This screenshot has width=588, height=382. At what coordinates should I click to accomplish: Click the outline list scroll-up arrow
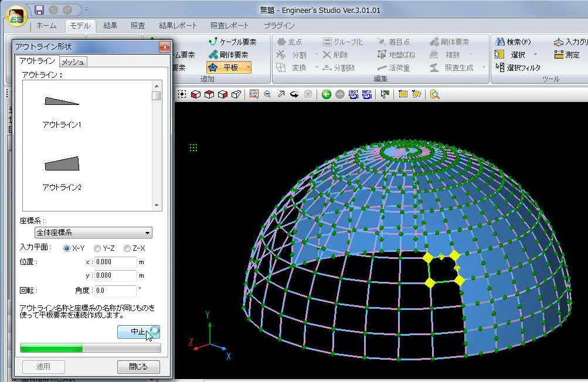[157, 86]
